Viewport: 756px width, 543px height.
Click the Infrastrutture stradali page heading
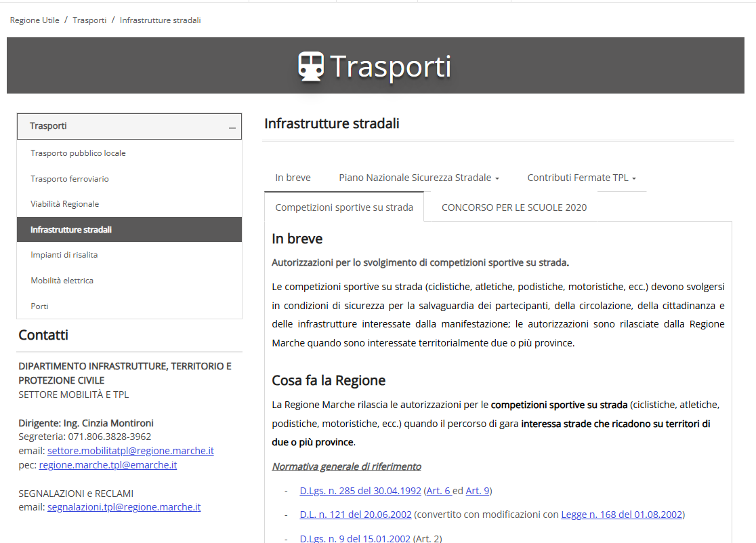pos(332,123)
